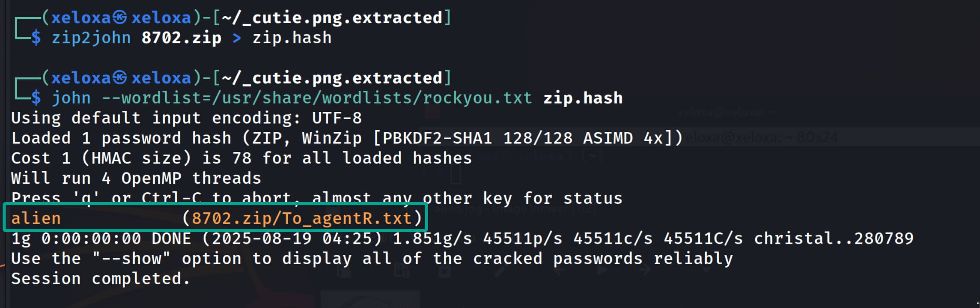Click the bold zip.hash argument of john
980x308 pixels.
point(583,98)
